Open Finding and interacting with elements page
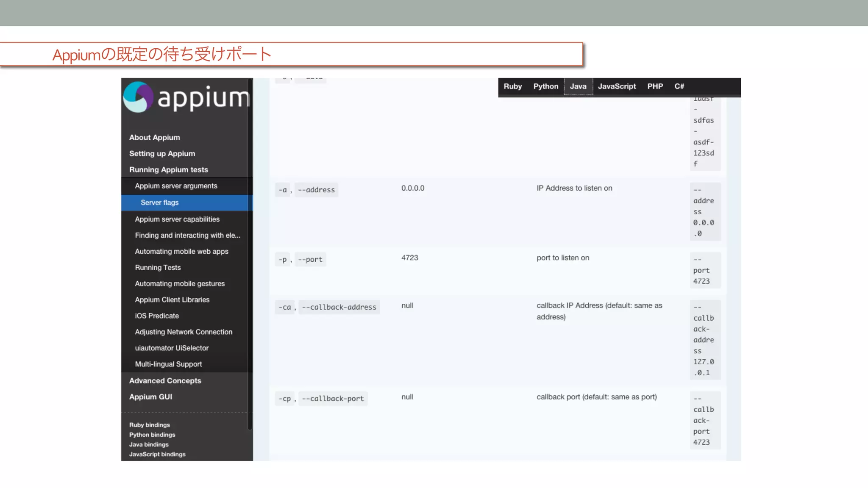The height and width of the screenshot is (488, 868). 187,235
